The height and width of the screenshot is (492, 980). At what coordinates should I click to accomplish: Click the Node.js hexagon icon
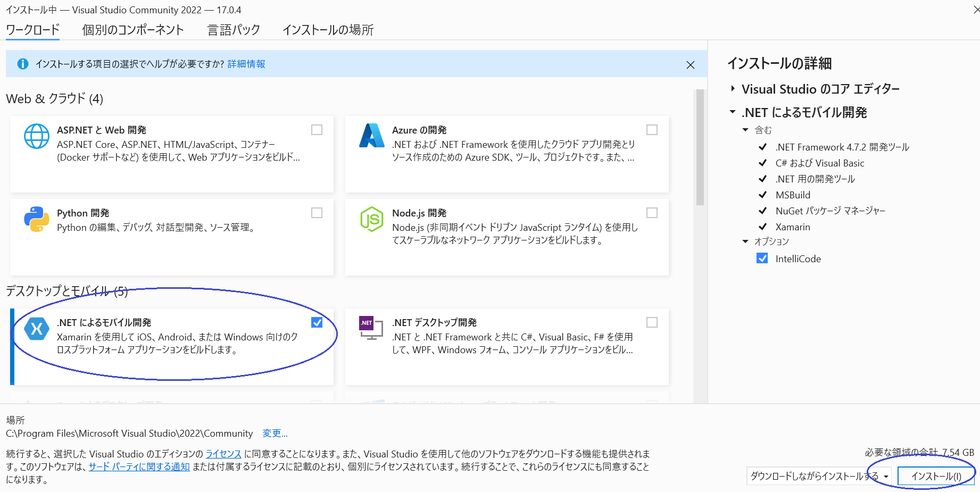[x=372, y=219]
